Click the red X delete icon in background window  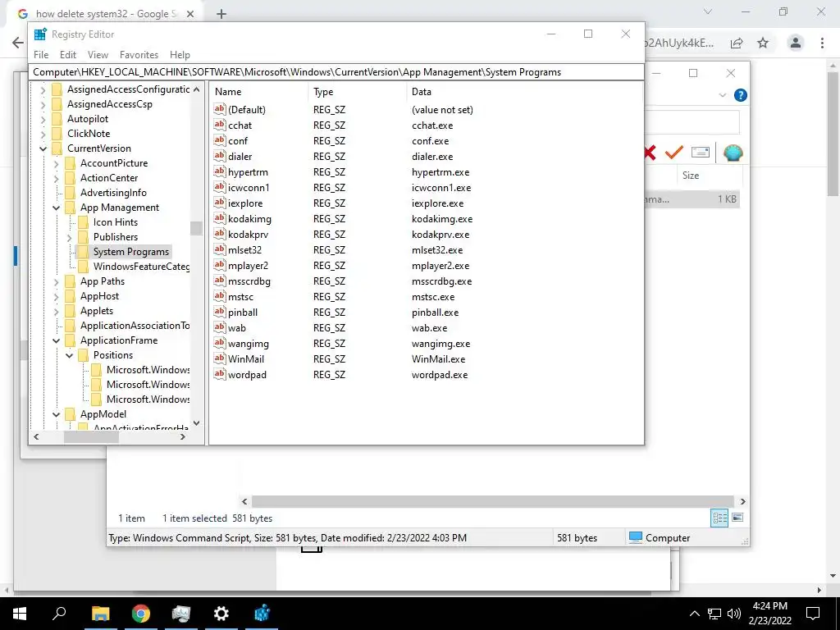tap(650, 153)
